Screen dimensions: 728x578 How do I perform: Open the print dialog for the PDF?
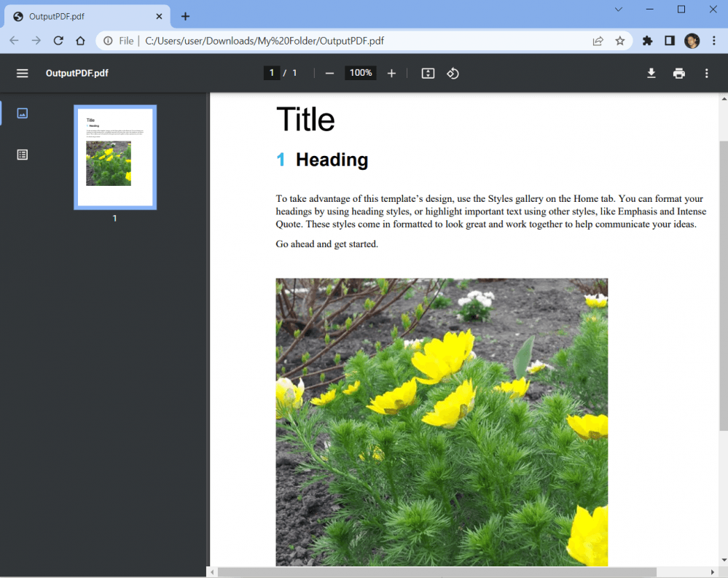click(x=678, y=73)
